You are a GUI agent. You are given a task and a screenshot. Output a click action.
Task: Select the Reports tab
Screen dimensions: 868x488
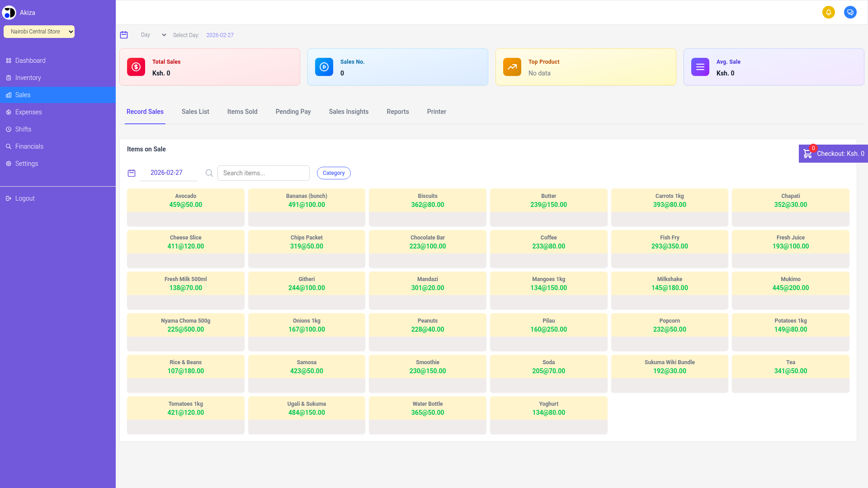[x=397, y=112]
